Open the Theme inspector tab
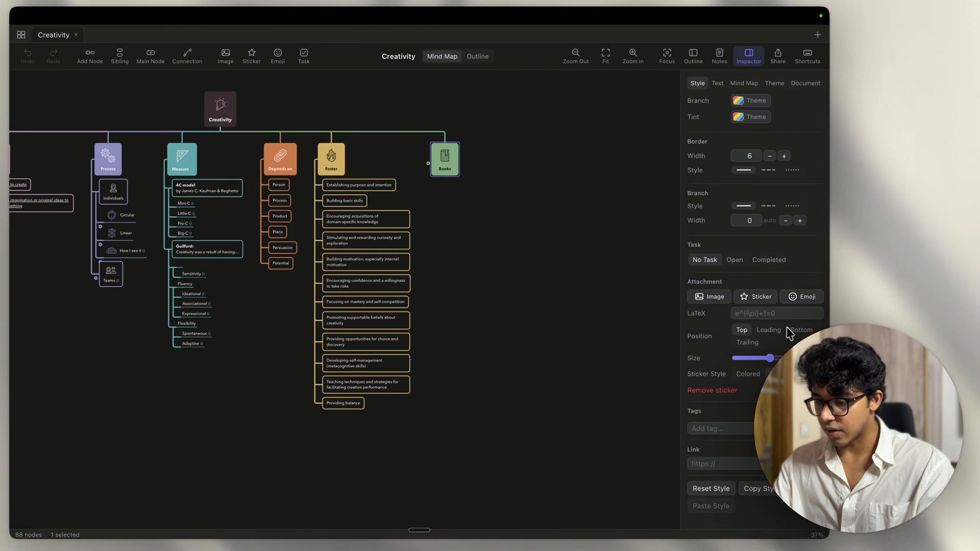Screen dimensions: 980x551 point(774,83)
